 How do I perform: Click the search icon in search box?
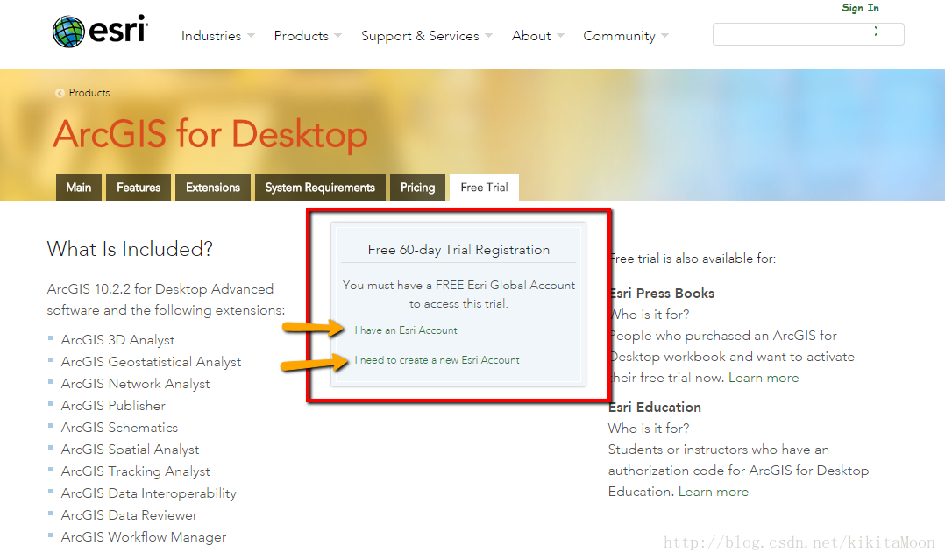point(875,32)
